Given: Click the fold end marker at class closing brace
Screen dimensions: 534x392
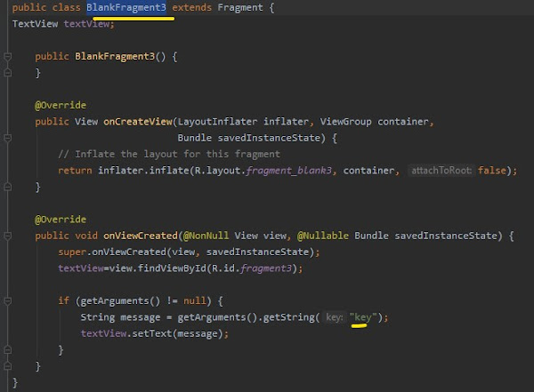Looking at the screenshot, I should [x=8, y=382].
